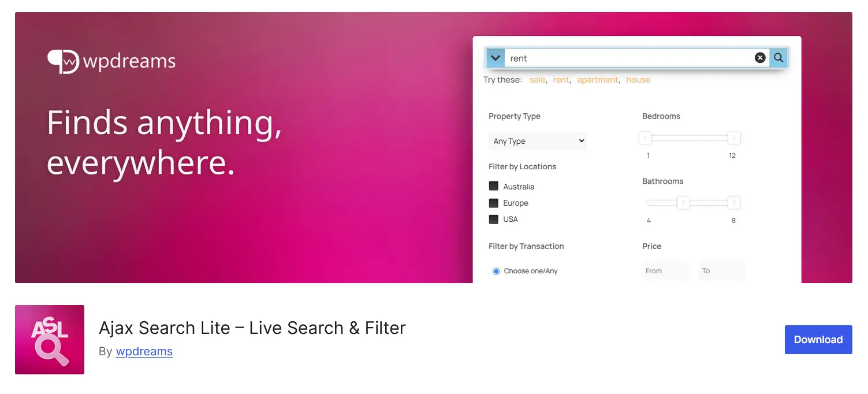Click the Bedrooms slider maximum handle
Screen dimensions: 868x394
click(x=734, y=137)
